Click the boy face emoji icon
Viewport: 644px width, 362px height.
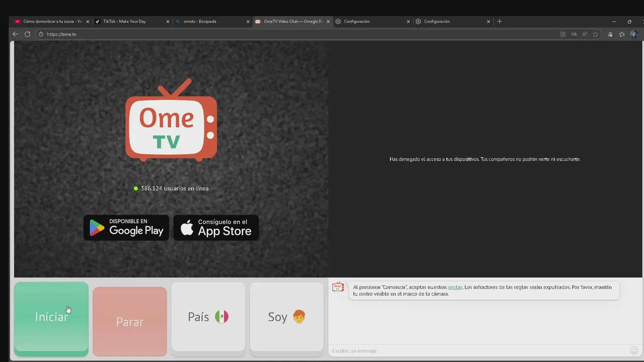pos(299,317)
